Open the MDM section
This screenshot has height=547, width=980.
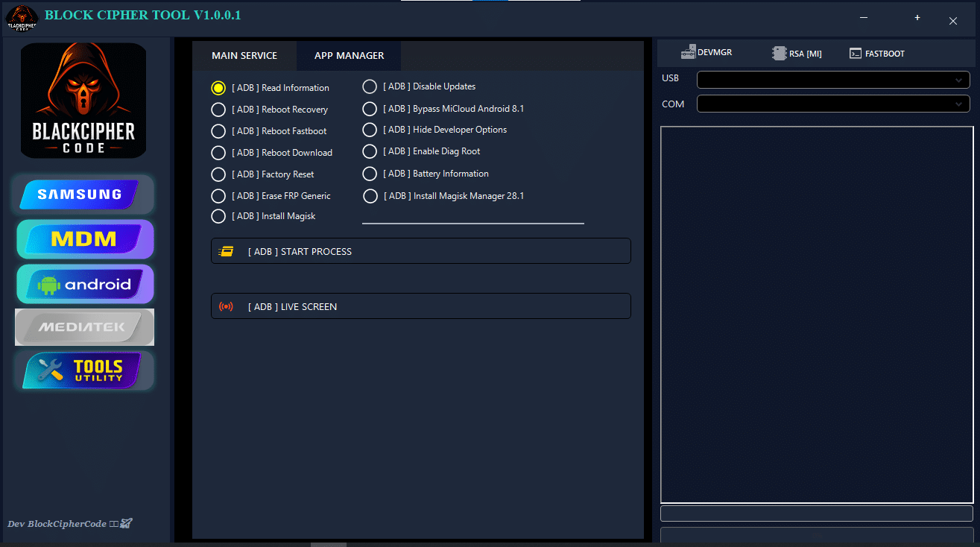(84, 239)
